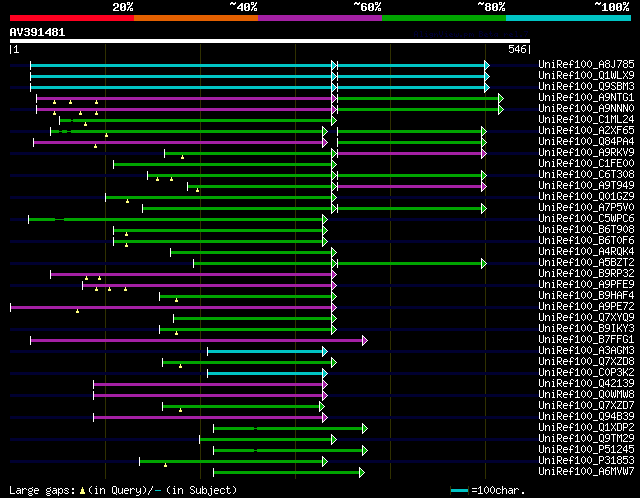Select the UniRef100_C1ML24 label
The width and height of the screenshot is (640, 498).
[x=586, y=120]
